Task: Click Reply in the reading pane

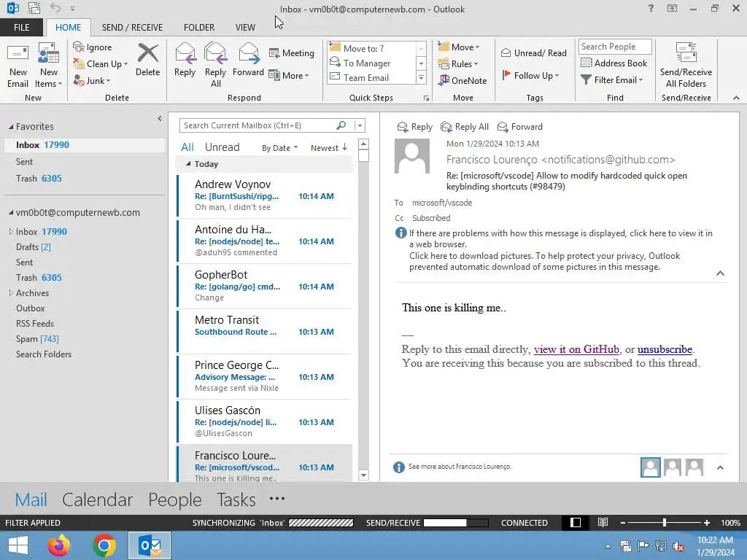Action: coord(415,127)
